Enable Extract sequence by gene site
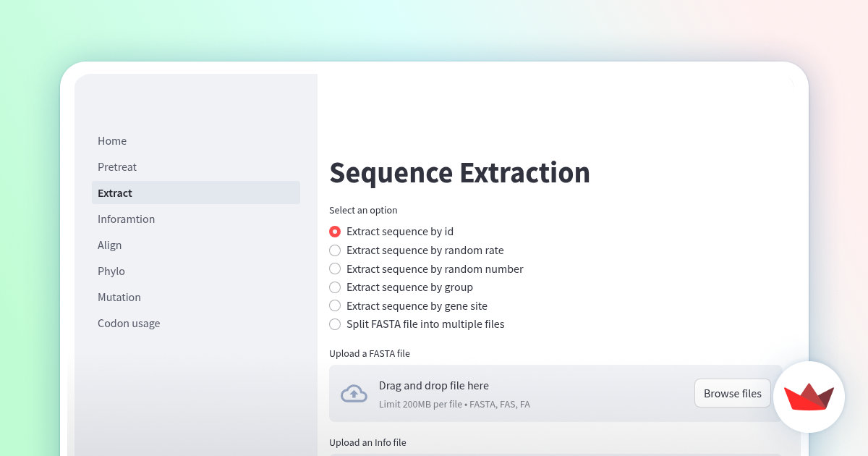This screenshot has width=868, height=456. [335, 305]
